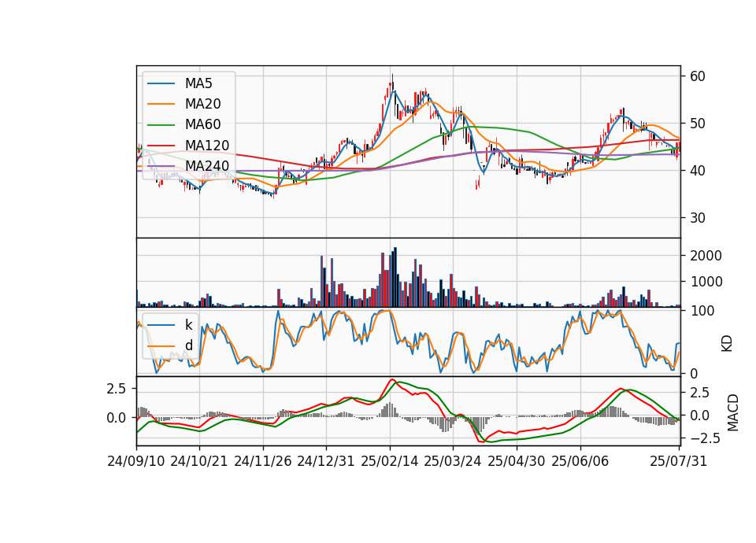Click the 25/06/06 date axis label
Viewport: 756px width, 543px height.
(x=580, y=461)
